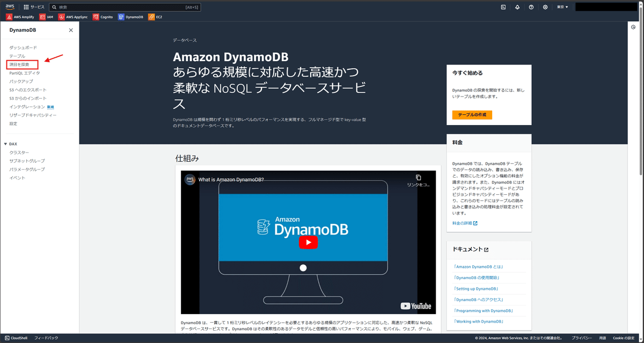Viewport: 644px width, 343px height.
Task: Open AWS AppSync from the favorites bar
Action: tap(72, 17)
